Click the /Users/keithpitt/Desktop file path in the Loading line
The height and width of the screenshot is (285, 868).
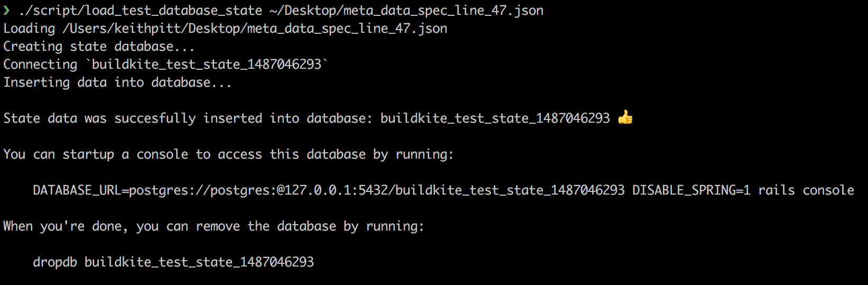click(255, 29)
